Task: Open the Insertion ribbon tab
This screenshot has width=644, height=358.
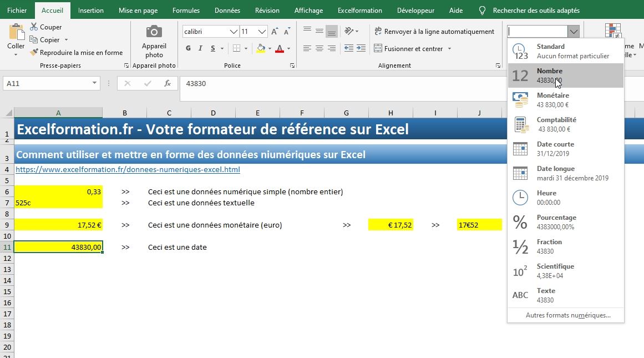Action: pos(90,10)
